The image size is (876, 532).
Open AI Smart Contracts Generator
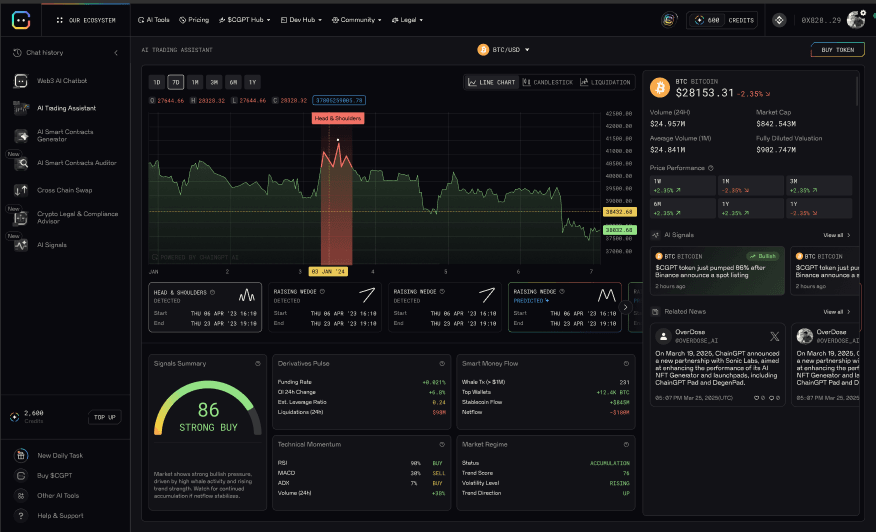(65, 136)
